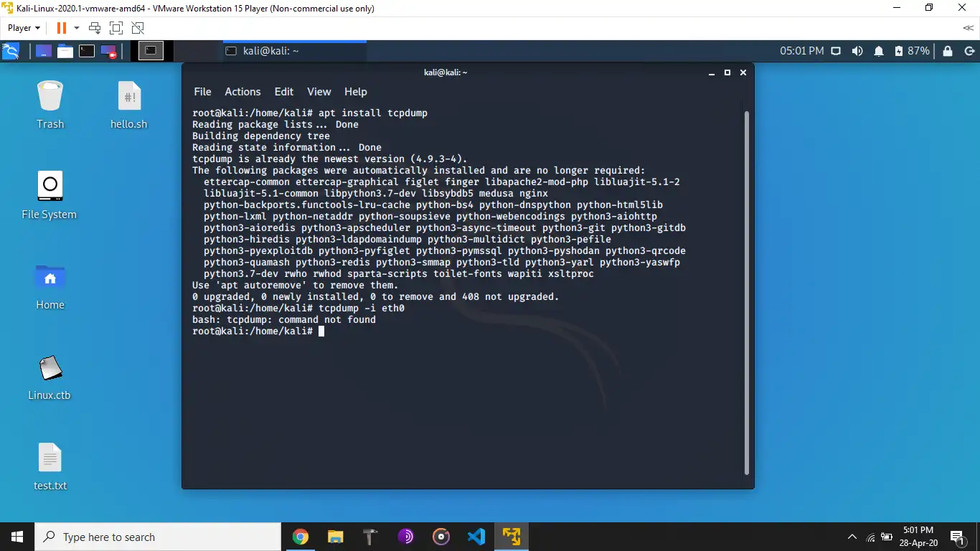Click the '0 upgraded, 0 newly installed' summary line

tap(375, 297)
